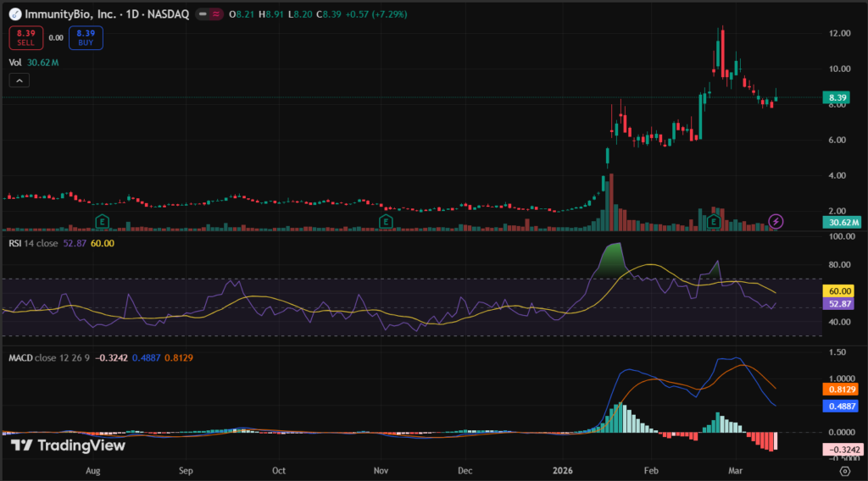This screenshot has width=868, height=481.
Task: Collapse the indicator legend with the chevron
Action: [x=18, y=80]
